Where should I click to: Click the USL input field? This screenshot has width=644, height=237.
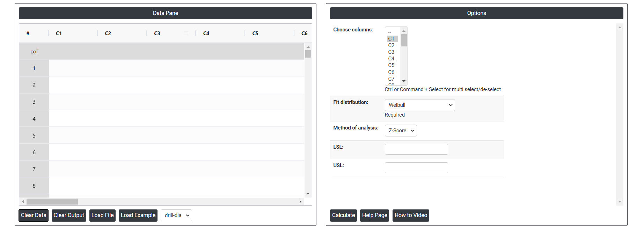416,168
